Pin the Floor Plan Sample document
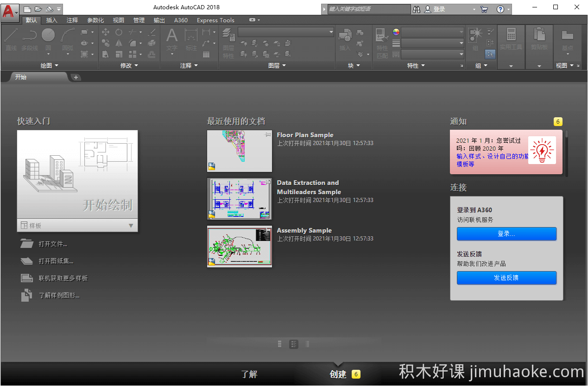The image size is (588, 386). pos(267,134)
